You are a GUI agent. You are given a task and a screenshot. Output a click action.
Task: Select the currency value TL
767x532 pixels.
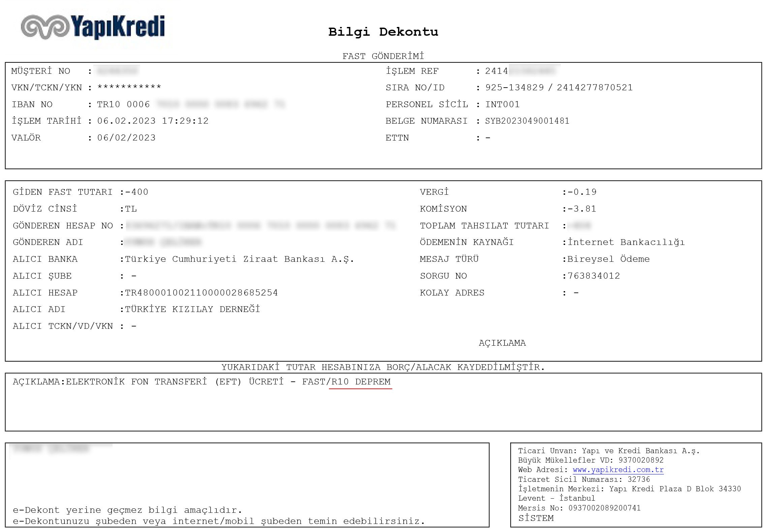click(x=131, y=209)
